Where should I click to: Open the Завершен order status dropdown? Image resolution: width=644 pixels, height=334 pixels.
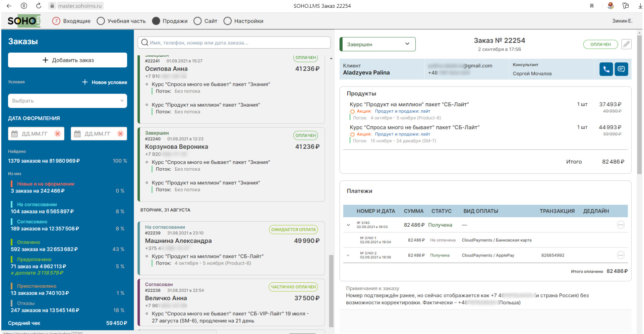pyautogui.click(x=378, y=44)
